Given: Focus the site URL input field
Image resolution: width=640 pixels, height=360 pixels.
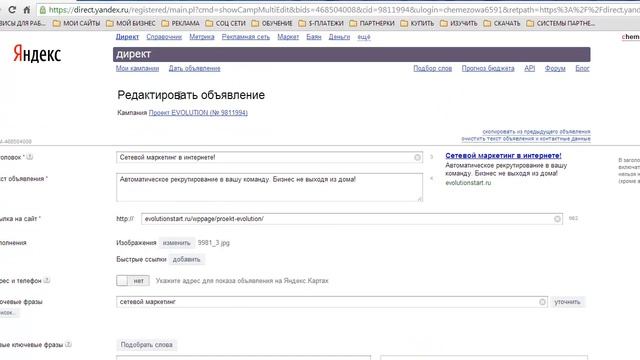Looking at the screenshot, I should (x=352, y=219).
